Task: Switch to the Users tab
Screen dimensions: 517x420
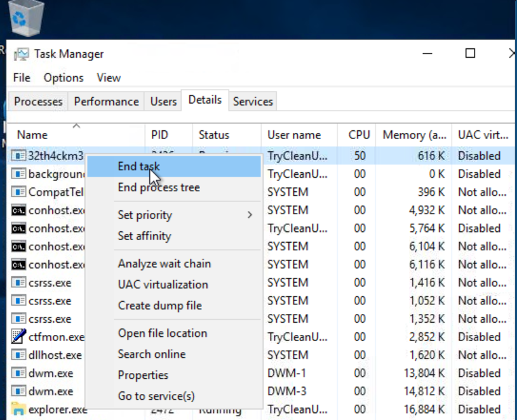Action: click(163, 101)
